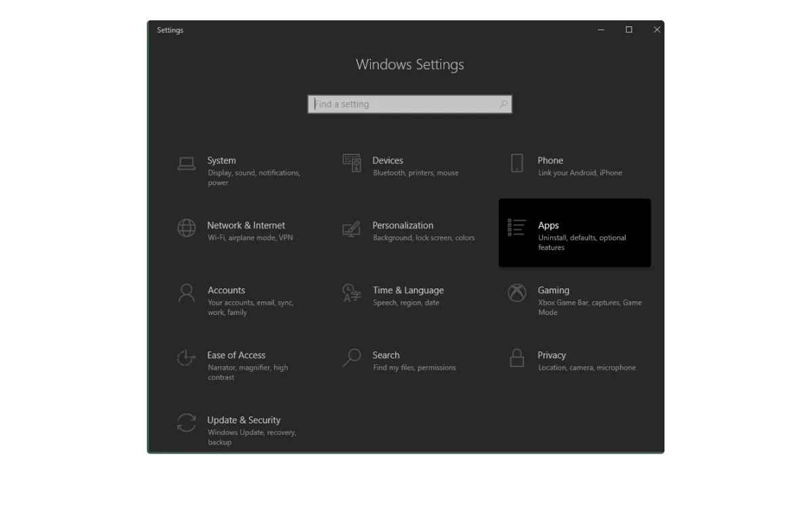The width and height of the screenshot is (812, 512).
Task: Open Update & Security label
Action: (244, 421)
